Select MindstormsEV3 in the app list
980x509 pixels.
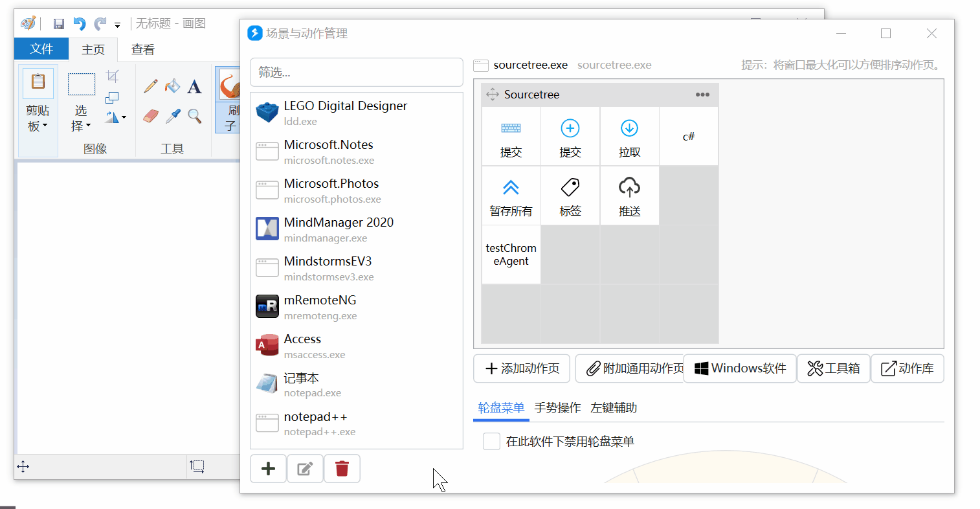click(357, 267)
